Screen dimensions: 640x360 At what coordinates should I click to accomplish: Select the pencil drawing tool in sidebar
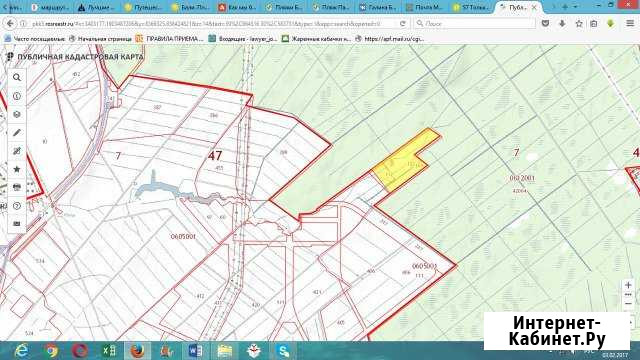[x=17, y=133]
